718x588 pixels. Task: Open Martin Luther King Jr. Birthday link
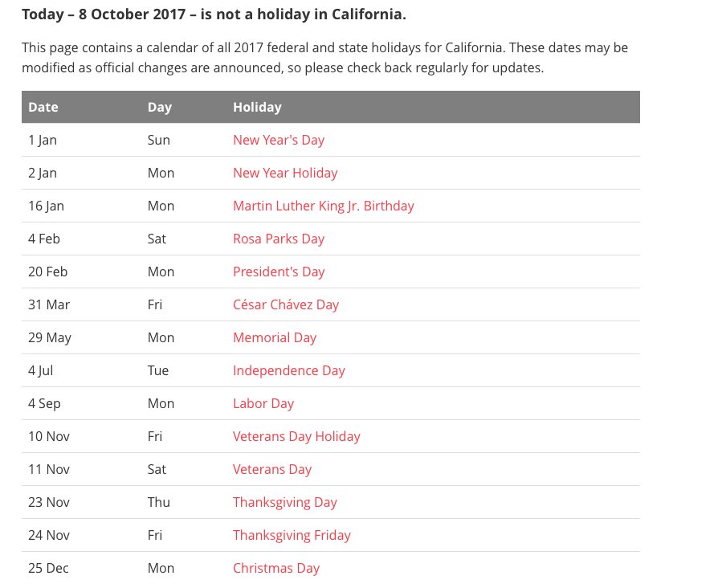[324, 206]
